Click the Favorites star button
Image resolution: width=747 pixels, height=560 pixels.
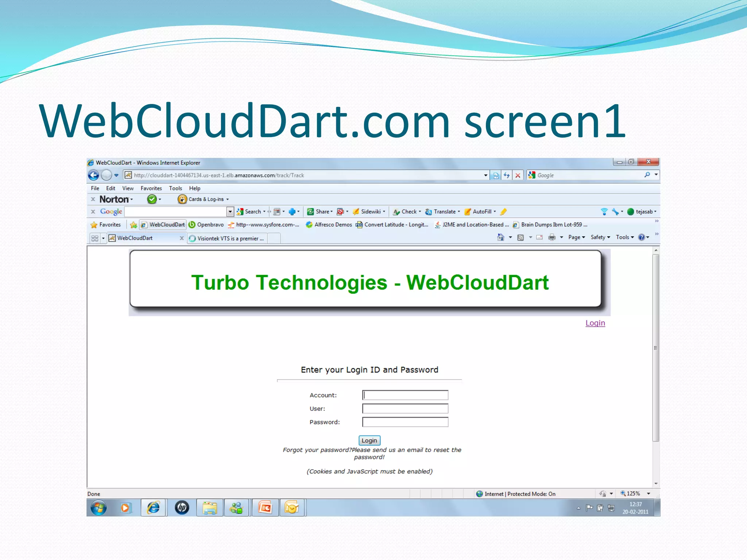[x=106, y=225]
